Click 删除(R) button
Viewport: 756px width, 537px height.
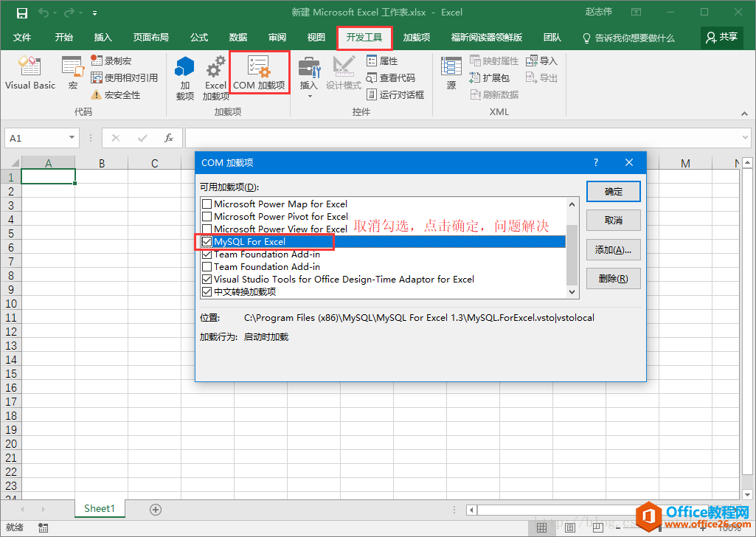point(614,279)
